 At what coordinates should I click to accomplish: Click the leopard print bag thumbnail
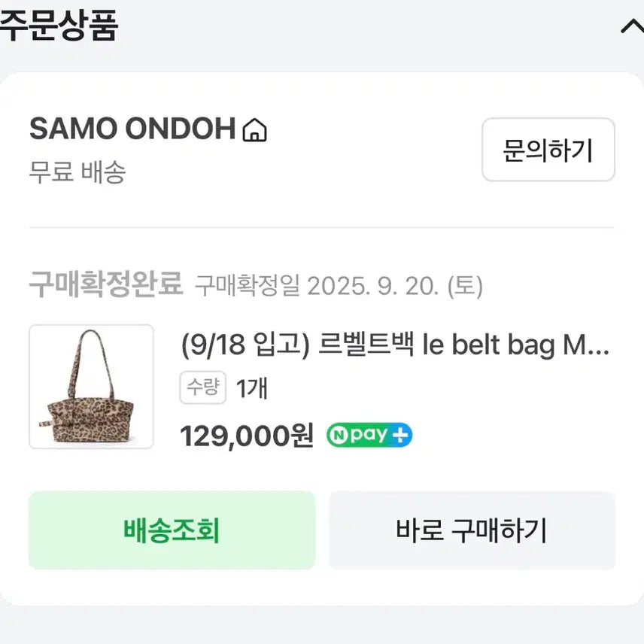91,387
